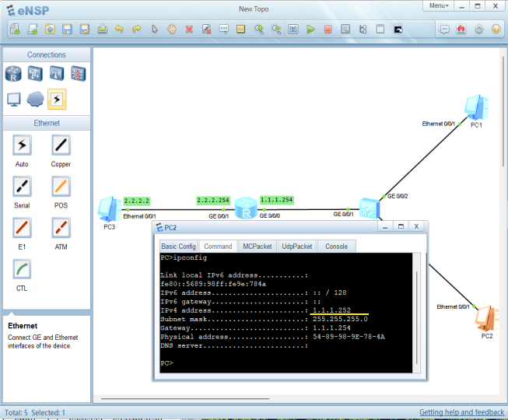Open the Menu dropdown at top right
This screenshot has height=420, width=508.
(438, 5)
